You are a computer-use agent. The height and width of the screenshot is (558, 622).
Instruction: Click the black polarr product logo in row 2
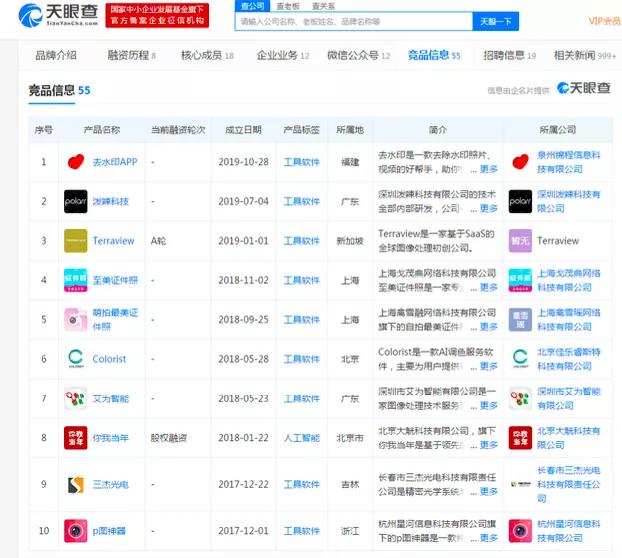(x=76, y=201)
